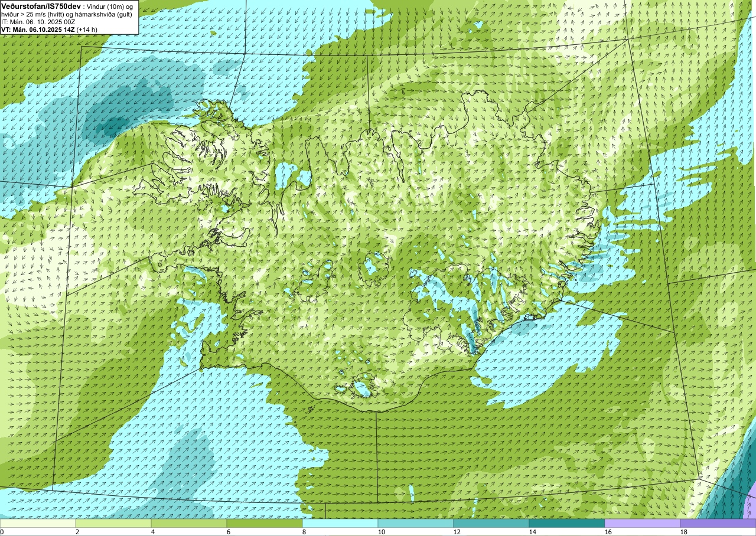
Task: Click the teal 12–14 m/s legend swatch
Action: pyautogui.click(x=491, y=523)
